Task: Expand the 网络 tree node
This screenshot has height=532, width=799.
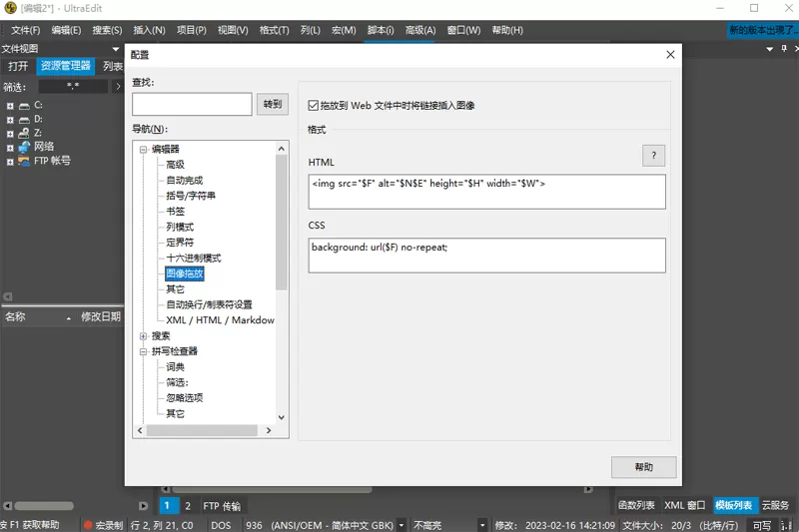Action: 10,148
